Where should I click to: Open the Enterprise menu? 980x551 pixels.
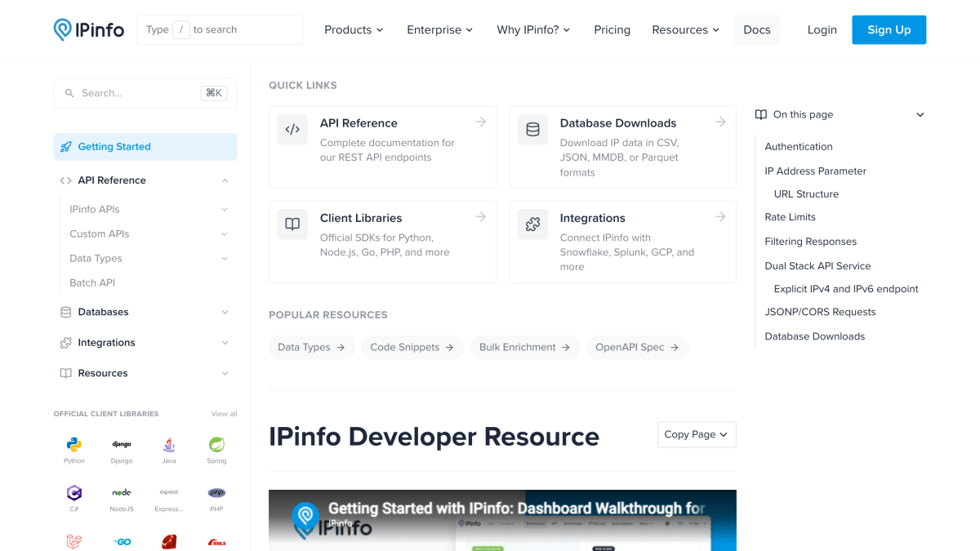(440, 29)
